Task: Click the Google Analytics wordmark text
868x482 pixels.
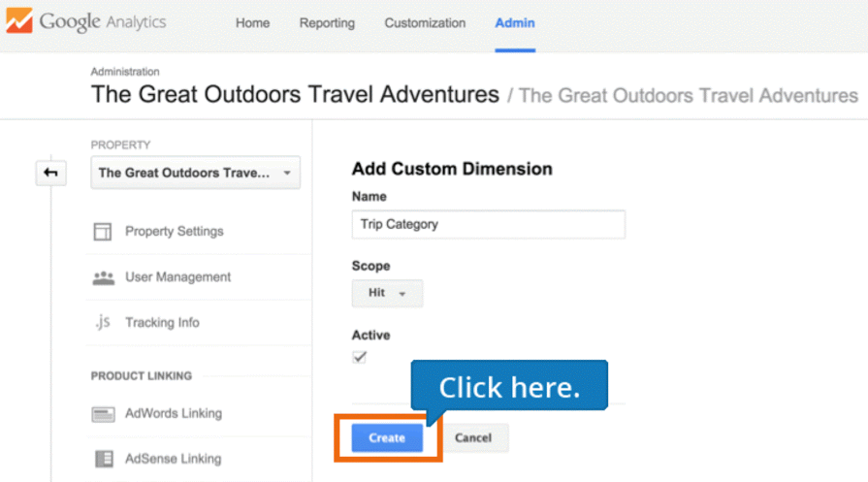Action: pos(103,22)
